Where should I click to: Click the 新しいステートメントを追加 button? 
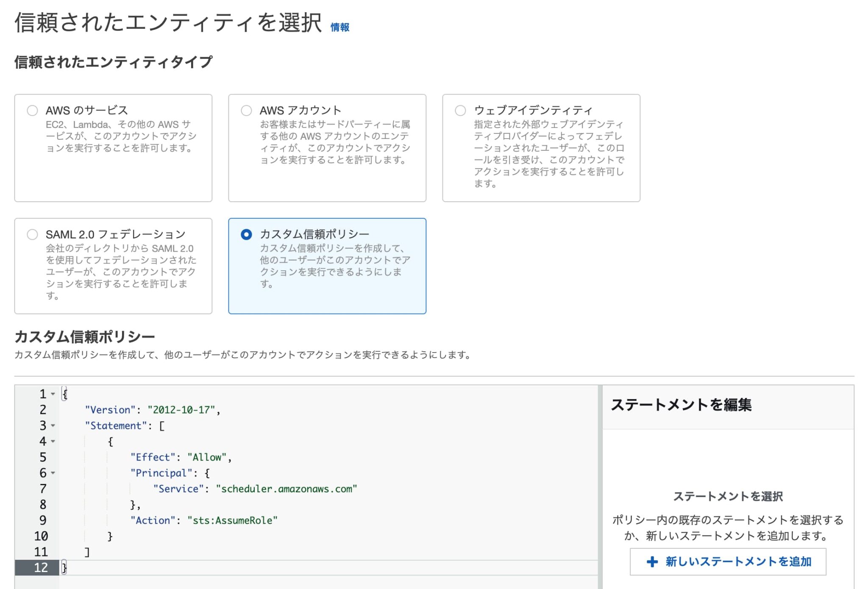[x=728, y=561]
